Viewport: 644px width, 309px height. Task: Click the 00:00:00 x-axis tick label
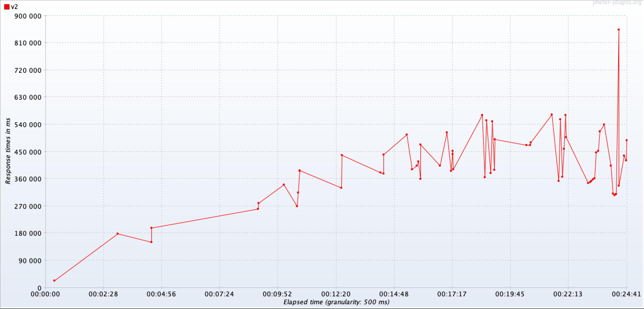pos(45,294)
